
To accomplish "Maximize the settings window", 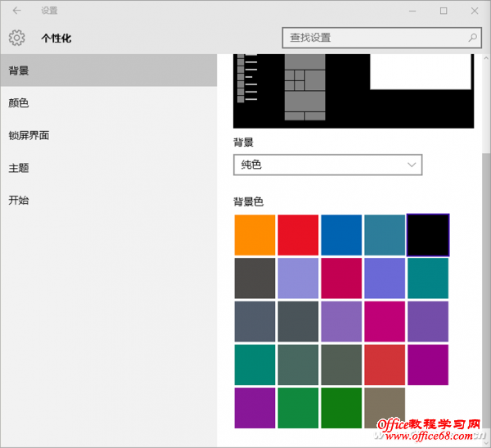I will tap(444, 11).
